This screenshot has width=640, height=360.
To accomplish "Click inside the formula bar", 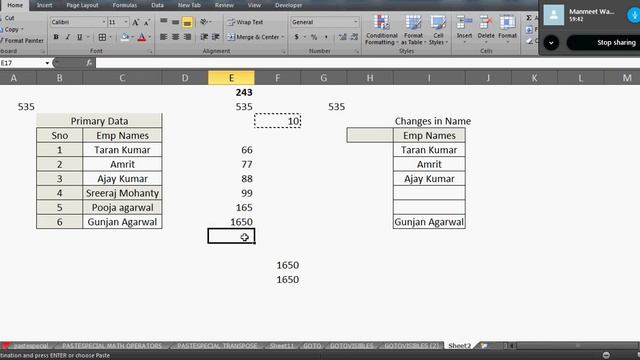I will [367, 63].
